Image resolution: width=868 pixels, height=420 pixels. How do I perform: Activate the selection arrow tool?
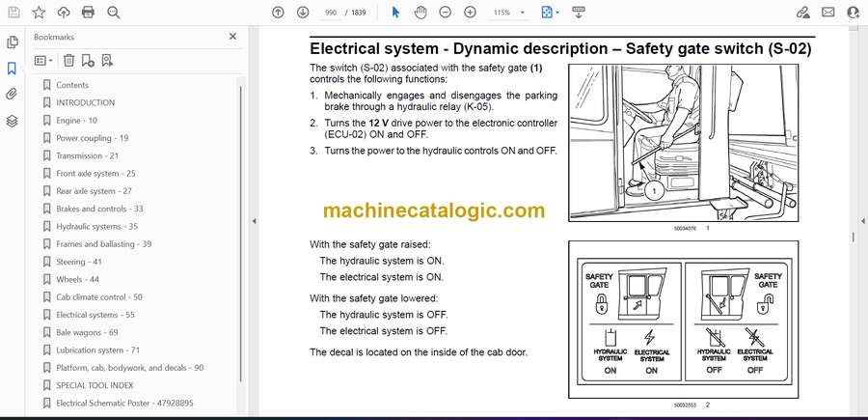click(x=395, y=13)
